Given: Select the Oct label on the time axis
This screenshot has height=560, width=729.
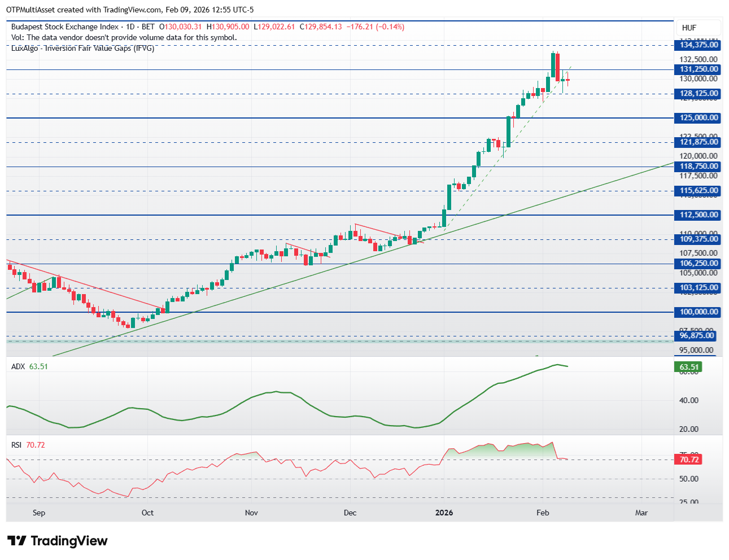Looking at the screenshot, I should tap(147, 513).
